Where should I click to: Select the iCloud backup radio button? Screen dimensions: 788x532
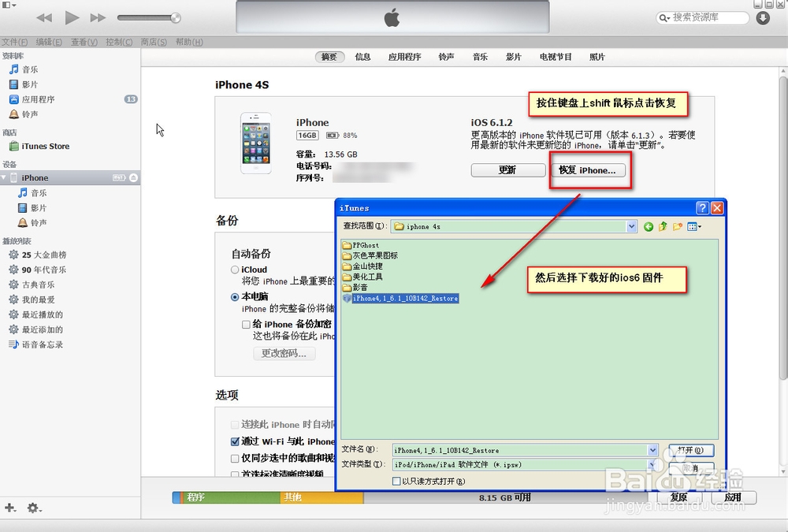(x=236, y=270)
